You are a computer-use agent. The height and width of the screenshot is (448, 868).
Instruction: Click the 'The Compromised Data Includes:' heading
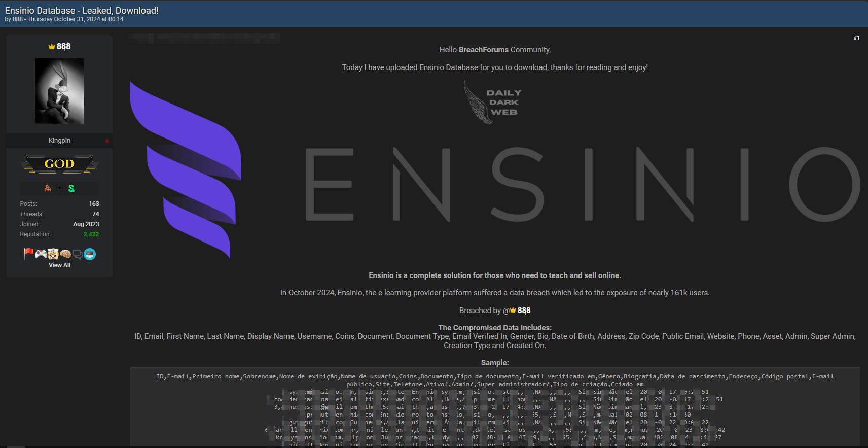495,328
